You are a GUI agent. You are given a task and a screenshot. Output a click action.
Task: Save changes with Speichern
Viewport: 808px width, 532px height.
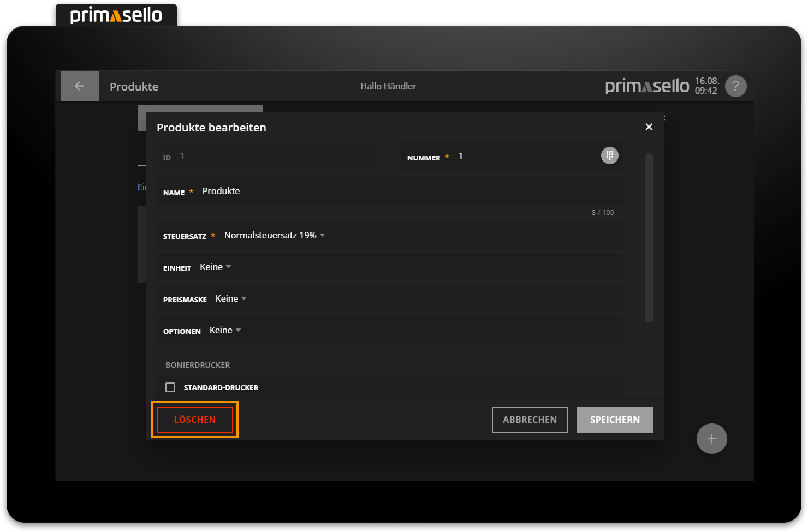click(x=615, y=420)
